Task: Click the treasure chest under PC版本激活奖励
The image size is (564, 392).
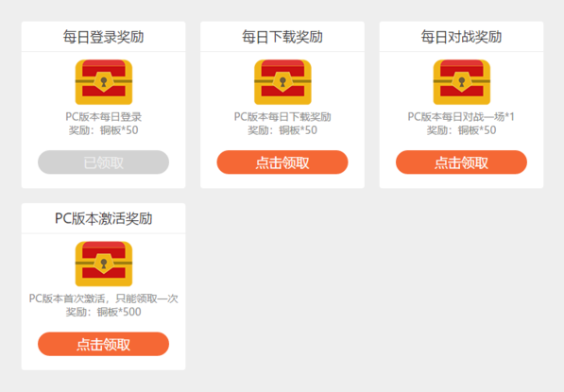Action: [104, 264]
